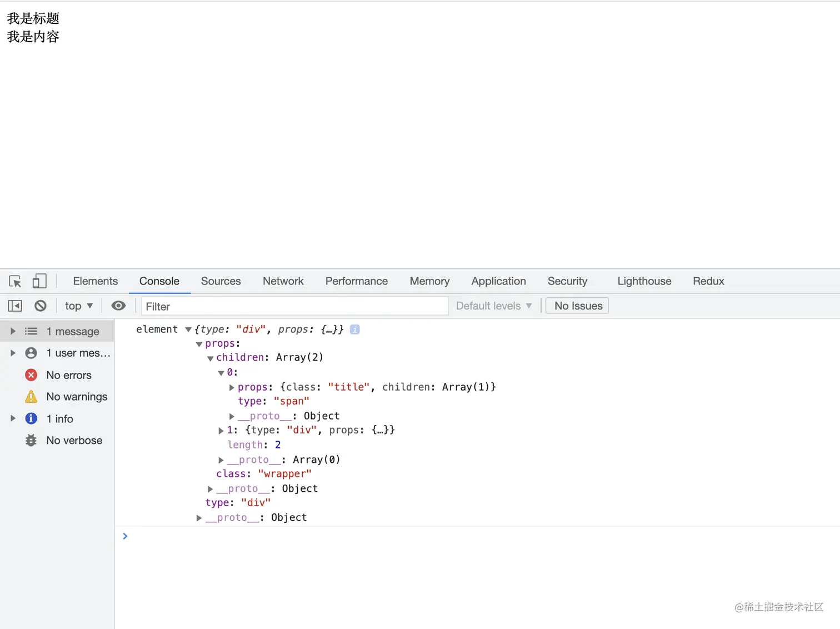Expand the 1 message sidebar group
Screen dimensions: 840x629
pyautogui.click(x=13, y=331)
